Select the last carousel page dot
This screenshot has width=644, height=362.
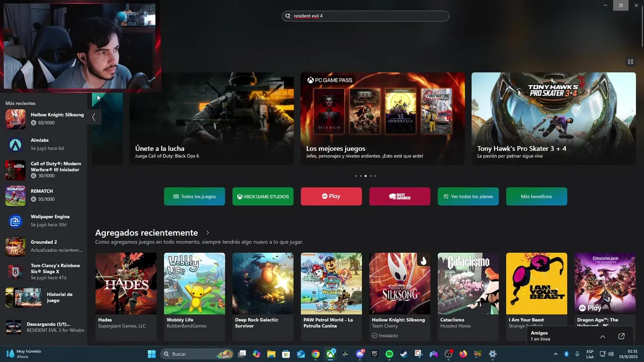click(375, 176)
